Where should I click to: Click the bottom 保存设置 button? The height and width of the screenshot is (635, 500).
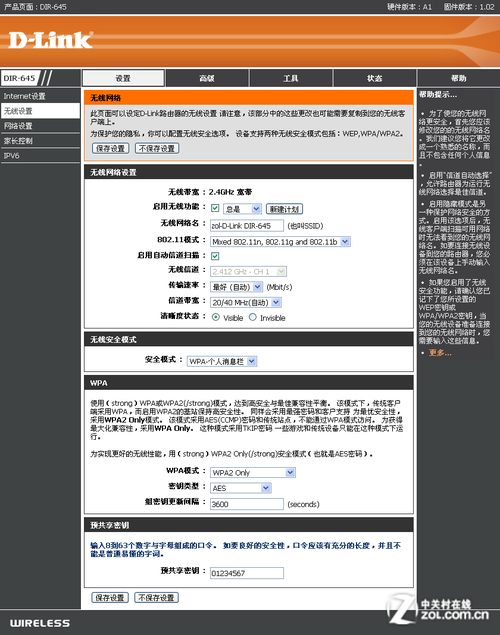(110, 598)
